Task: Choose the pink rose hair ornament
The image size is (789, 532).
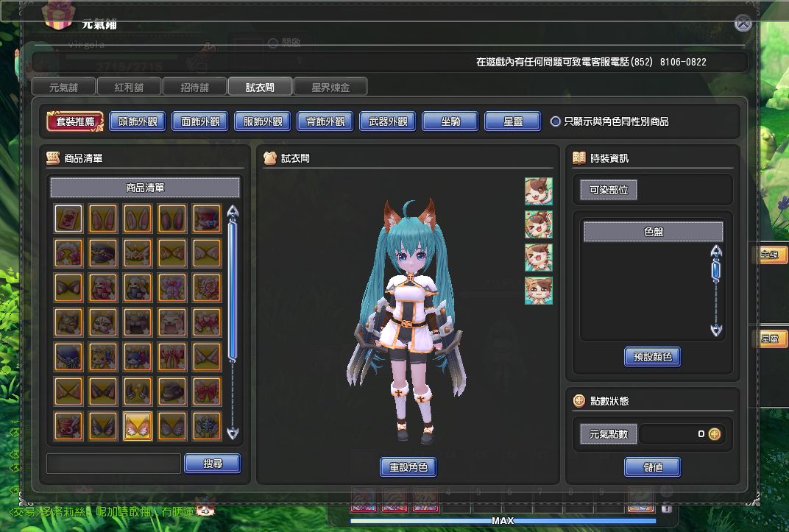Action: click(x=207, y=288)
